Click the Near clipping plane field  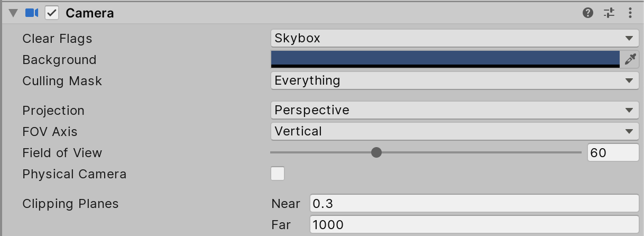pos(474,204)
